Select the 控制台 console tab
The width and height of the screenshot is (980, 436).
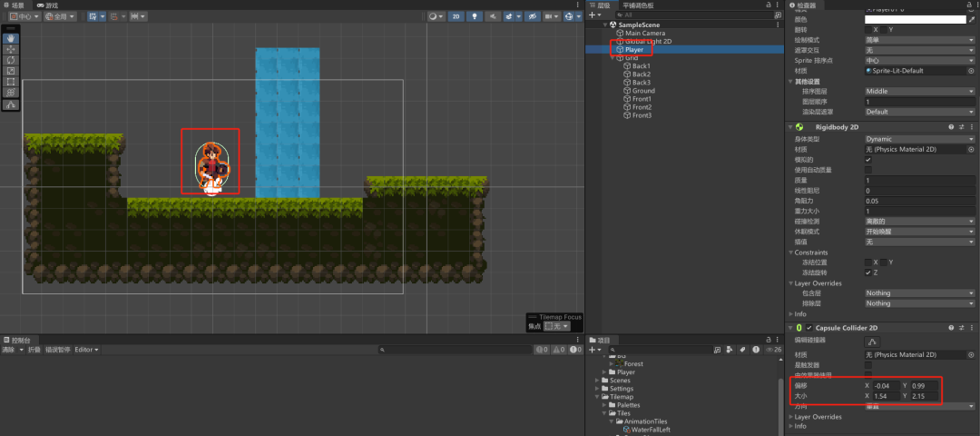(17, 340)
